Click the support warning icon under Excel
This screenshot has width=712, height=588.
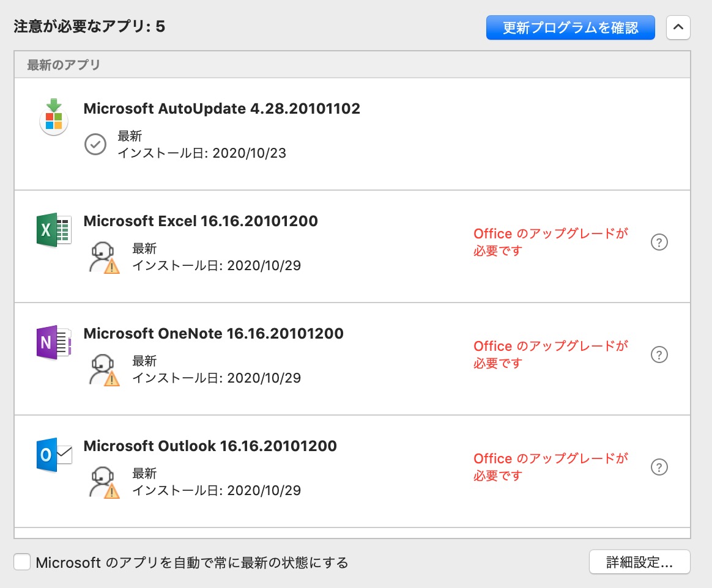click(x=104, y=257)
